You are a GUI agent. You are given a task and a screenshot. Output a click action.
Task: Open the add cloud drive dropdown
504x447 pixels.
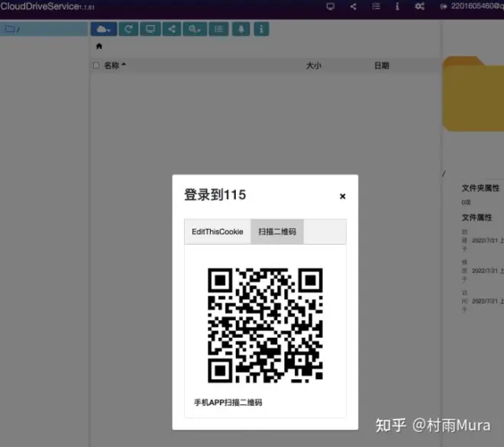[x=104, y=29]
